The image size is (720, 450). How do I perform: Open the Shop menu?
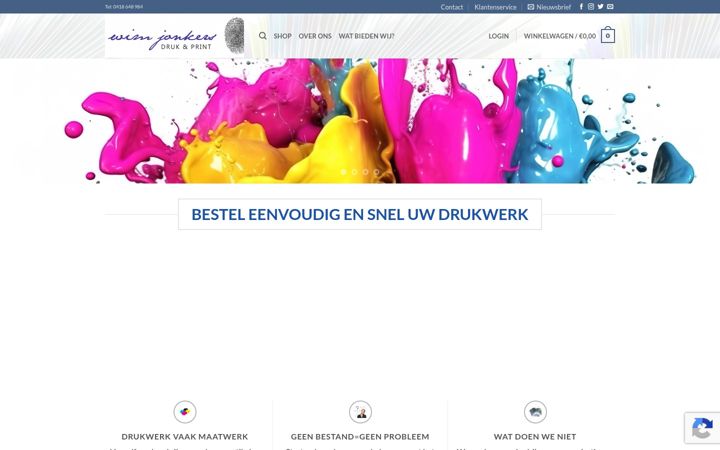click(282, 36)
